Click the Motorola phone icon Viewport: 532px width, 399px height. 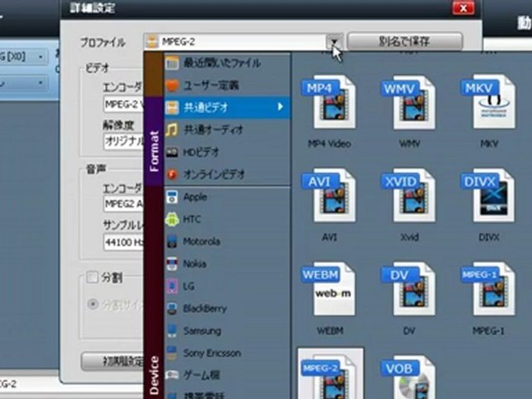click(172, 242)
